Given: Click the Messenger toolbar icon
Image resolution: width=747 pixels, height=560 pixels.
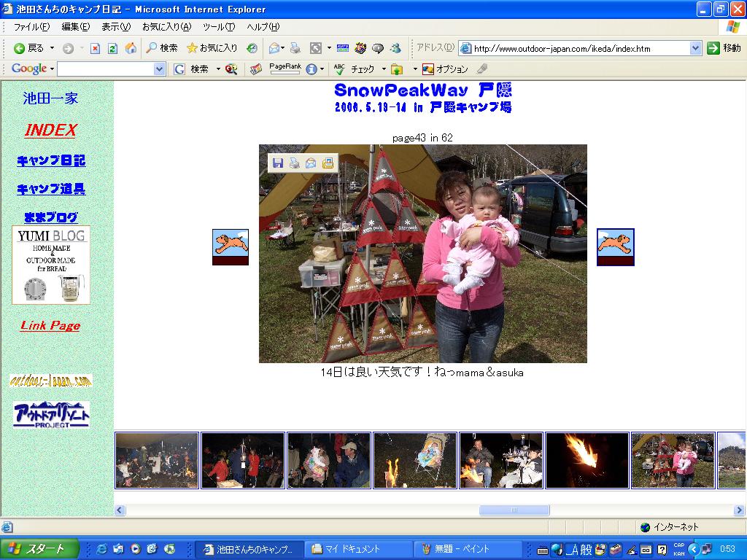Looking at the screenshot, I should click(395, 48).
